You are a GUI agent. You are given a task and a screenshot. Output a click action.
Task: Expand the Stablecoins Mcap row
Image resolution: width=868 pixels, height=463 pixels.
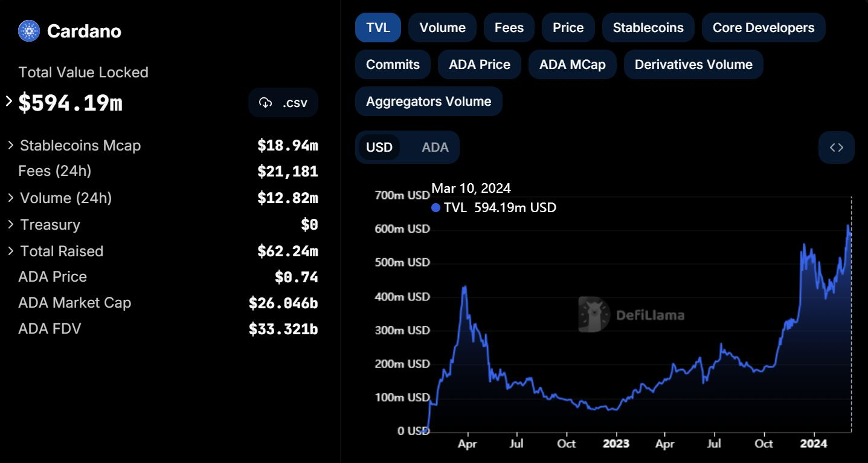[11, 145]
